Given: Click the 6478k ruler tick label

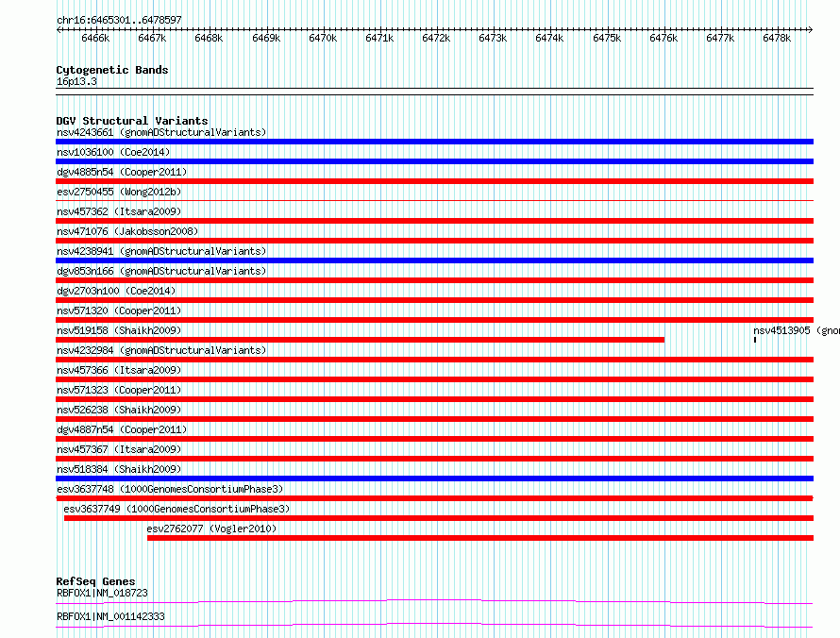Looking at the screenshot, I should point(776,38).
